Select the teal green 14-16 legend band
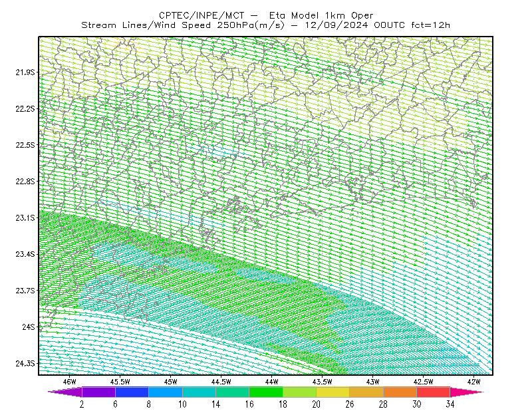Viewport: 532px width, 411px height. [232, 392]
